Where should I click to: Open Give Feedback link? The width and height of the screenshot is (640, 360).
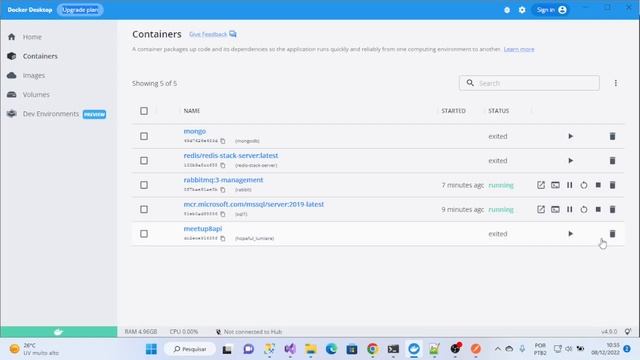click(212, 34)
